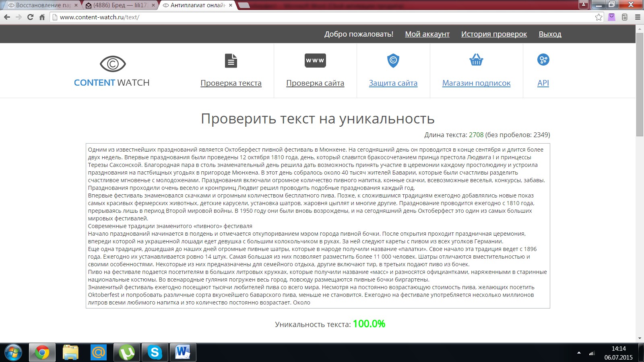Click the purple extension icon in toolbar
Image resolution: width=644 pixels, height=362 pixels.
tap(612, 17)
